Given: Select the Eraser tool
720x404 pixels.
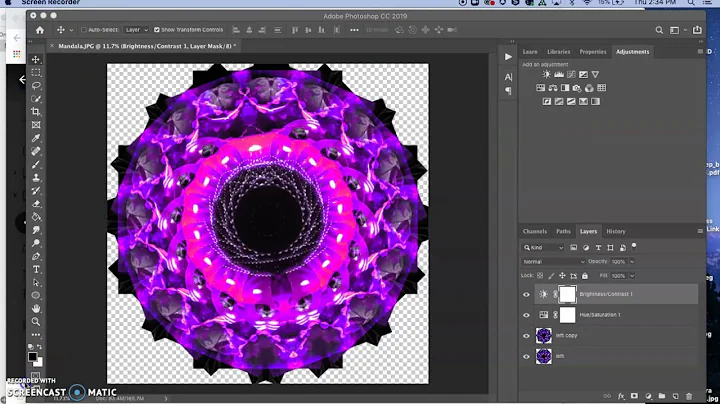Looking at the screenshot, I should click(x=36, y=204).
